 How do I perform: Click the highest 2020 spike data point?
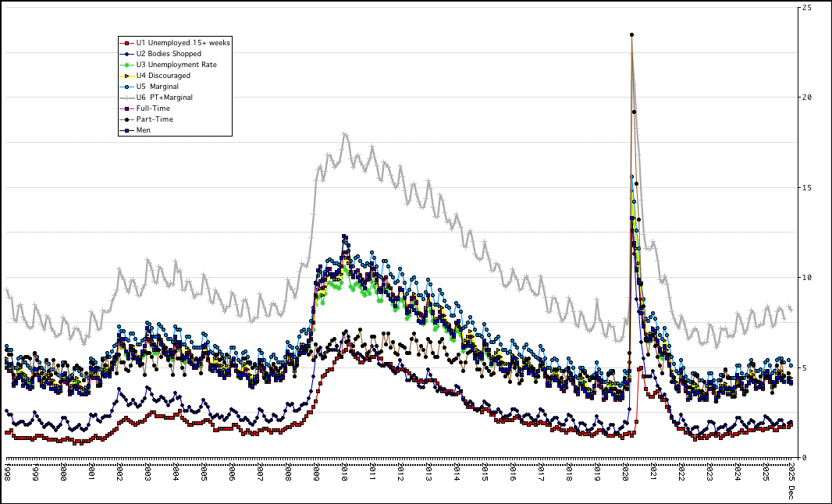631,34
